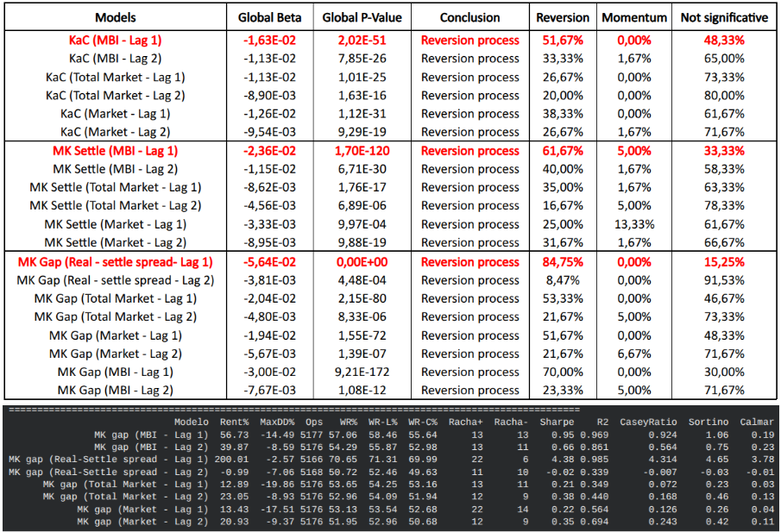
Task: Click the 'Reversion' column header
Action: 563,17
